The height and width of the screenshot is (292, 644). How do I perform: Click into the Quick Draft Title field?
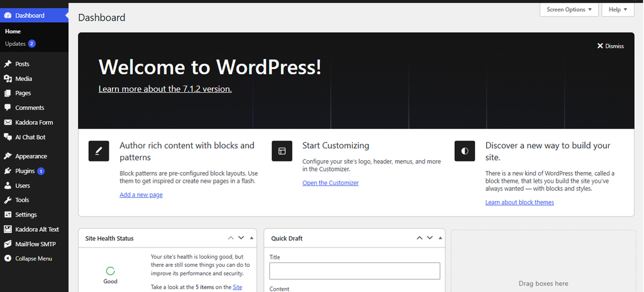click(355, 271)
